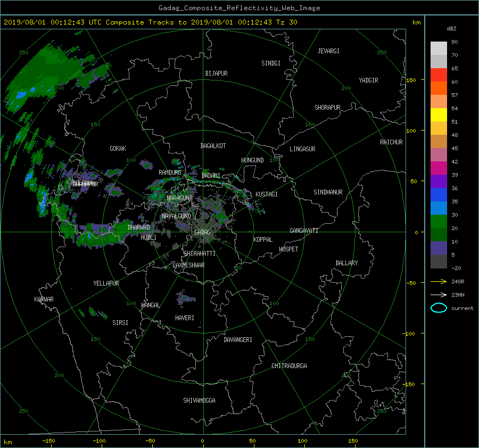Screen dimensions: 479x448
Task: Click the white 23MN arrow legend icon
Action: 439,295
